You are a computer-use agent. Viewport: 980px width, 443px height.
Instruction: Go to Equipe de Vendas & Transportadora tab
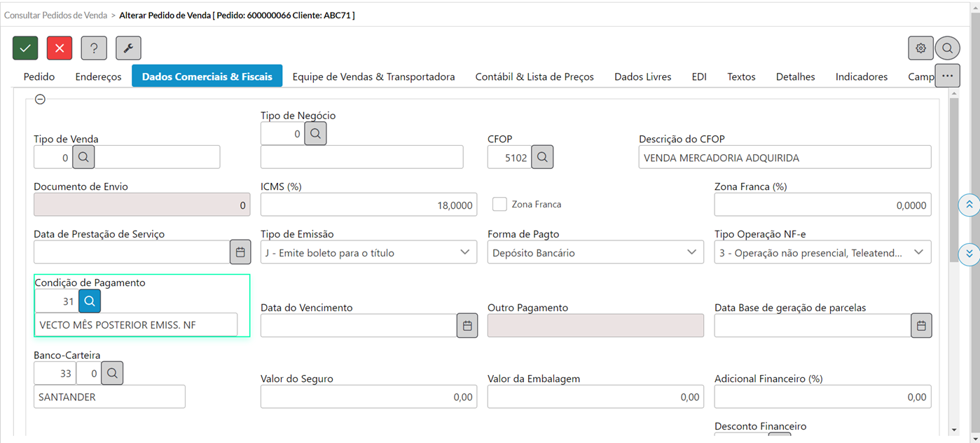(374, 76)
